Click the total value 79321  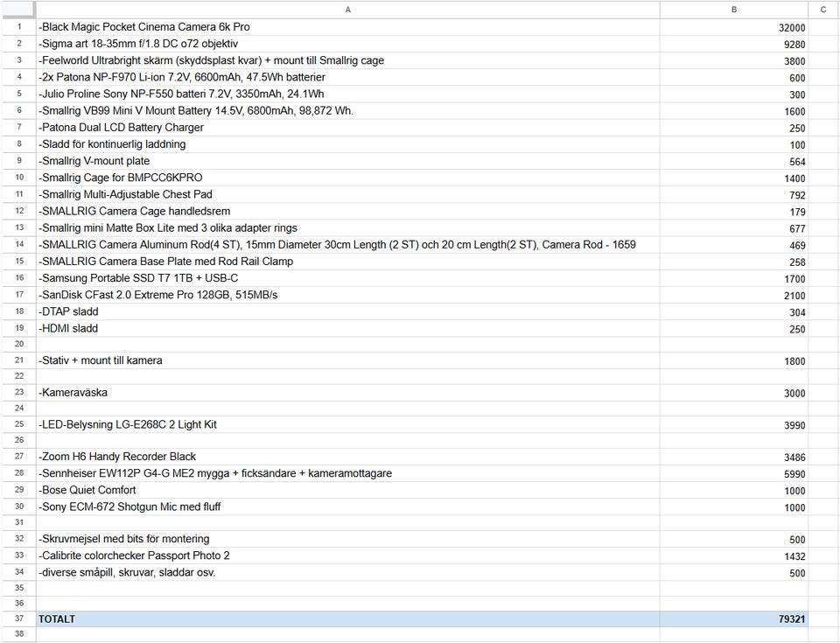pos(792,619)
